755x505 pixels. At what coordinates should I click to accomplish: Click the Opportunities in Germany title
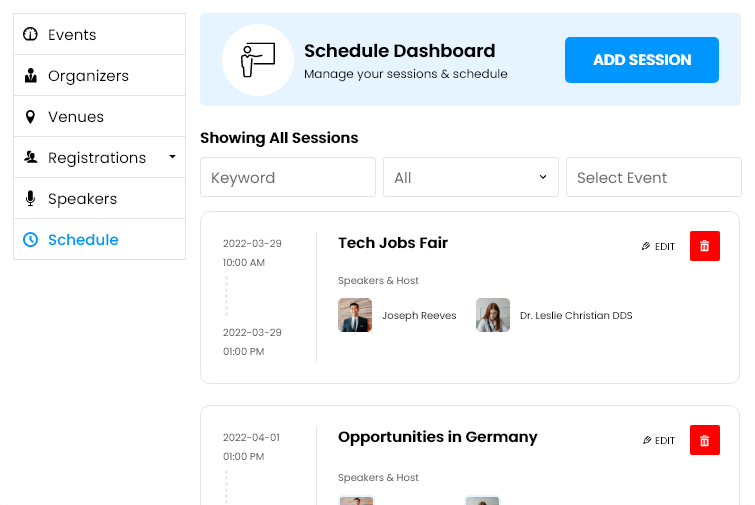(437, 437)
